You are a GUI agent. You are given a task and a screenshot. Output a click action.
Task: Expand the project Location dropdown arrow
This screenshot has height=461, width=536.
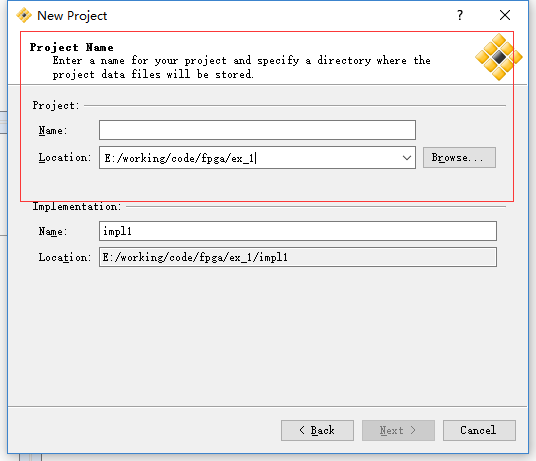coord(407,158)
